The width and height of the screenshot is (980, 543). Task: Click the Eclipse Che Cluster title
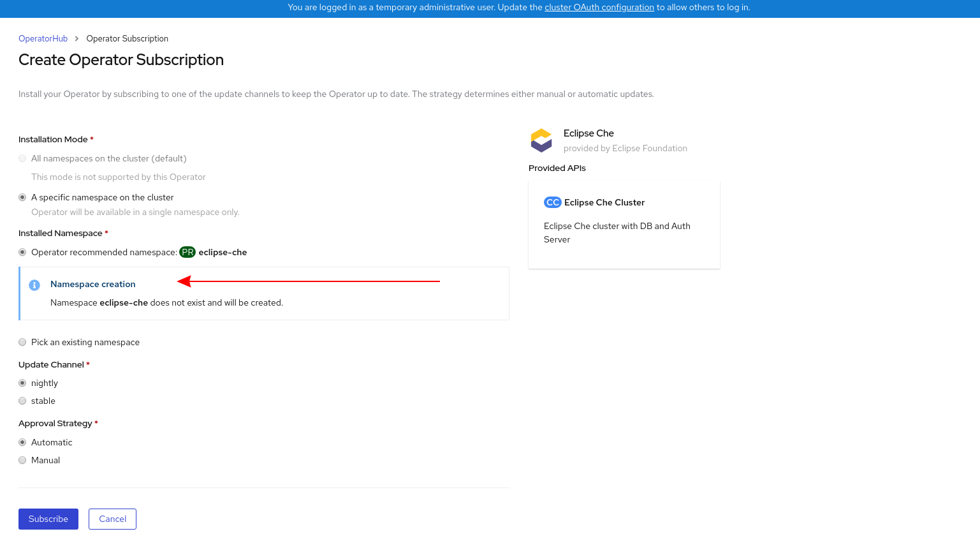point(604,202)
